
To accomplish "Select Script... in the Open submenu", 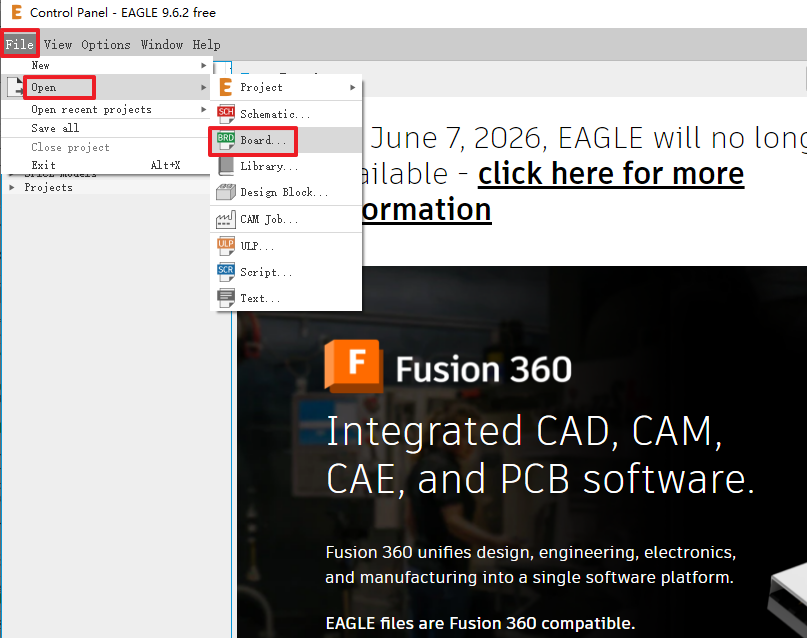I will (x=286, y=272).
